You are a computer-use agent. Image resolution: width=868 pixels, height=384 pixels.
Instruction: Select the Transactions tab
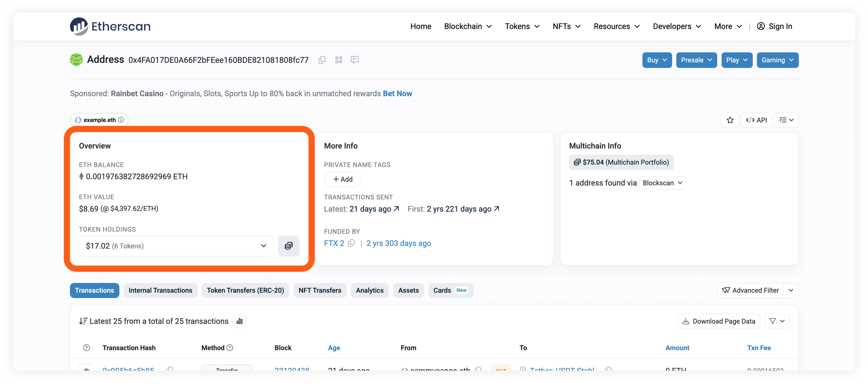[x=94, y=290]
